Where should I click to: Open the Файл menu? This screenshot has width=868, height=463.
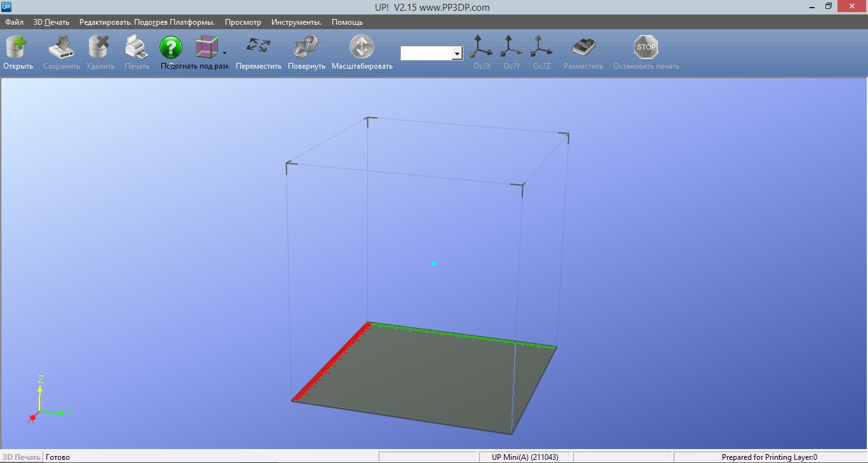click(14, 22)
